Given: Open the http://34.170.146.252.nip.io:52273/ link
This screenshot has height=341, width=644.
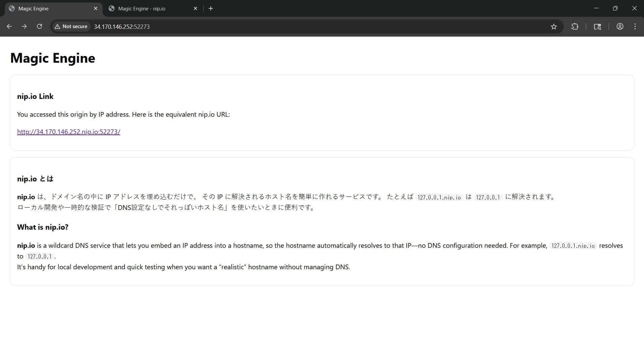Looking at the screenshot, I should [69, 132].
